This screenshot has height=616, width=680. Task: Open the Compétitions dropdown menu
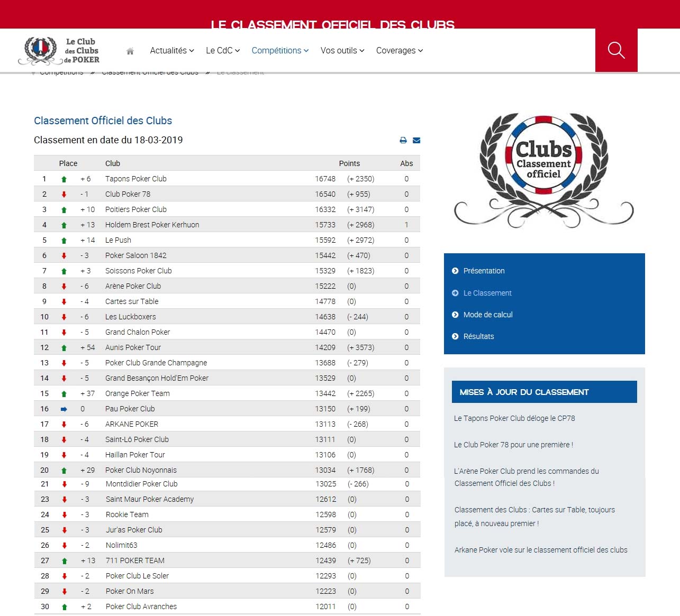[279, 51]
